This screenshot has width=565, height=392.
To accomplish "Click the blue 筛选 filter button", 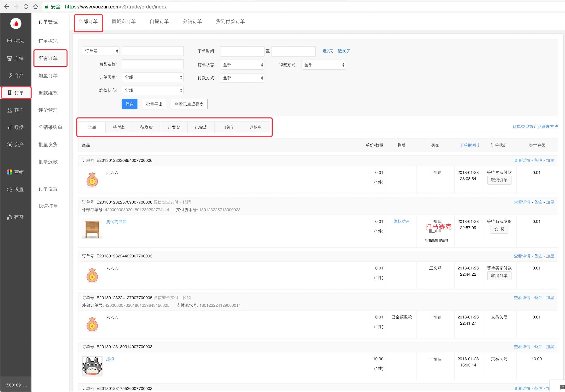I will click(130, 104).
